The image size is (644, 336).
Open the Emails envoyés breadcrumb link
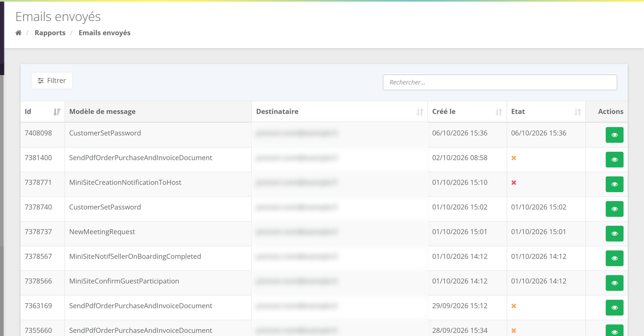coord(105,33)
